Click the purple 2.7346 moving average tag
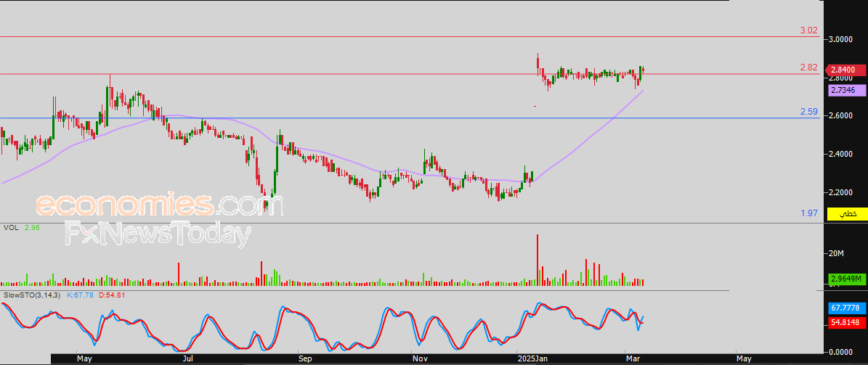Screen dimensions: 868x365 click(x=847, y=91)
